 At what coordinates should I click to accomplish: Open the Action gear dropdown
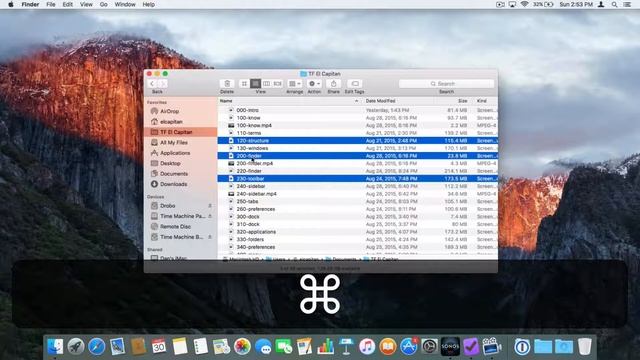pos(314,84)
